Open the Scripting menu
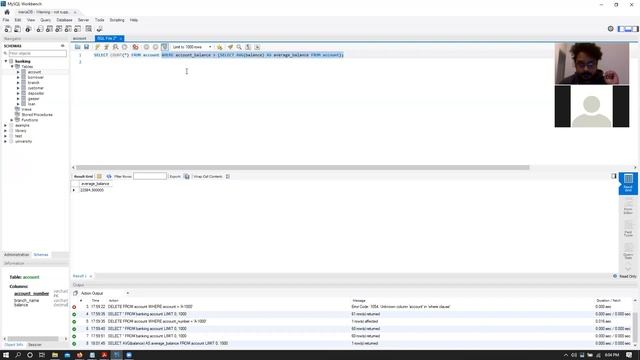Image resolution: width=640 pixels, height=360 pixels. coord(117,20)
